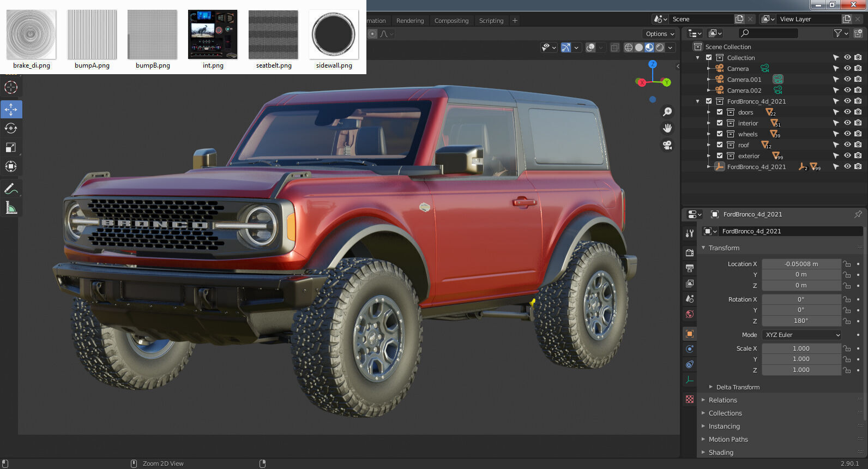The image size is (868, 469).
Task: Open the outliner filter dropdown
Action: (x=841, y=33)
